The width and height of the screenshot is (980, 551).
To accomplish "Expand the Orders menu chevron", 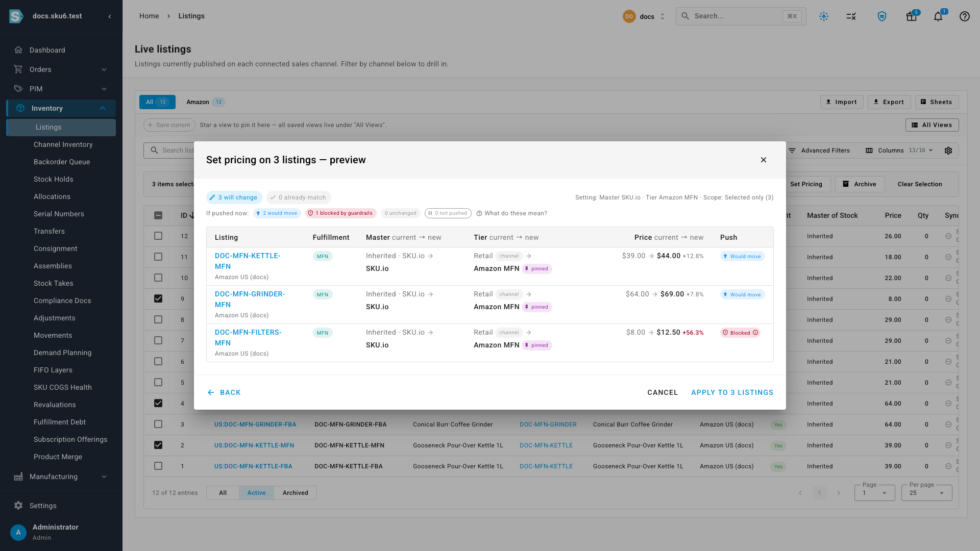I will click(104, 69).
